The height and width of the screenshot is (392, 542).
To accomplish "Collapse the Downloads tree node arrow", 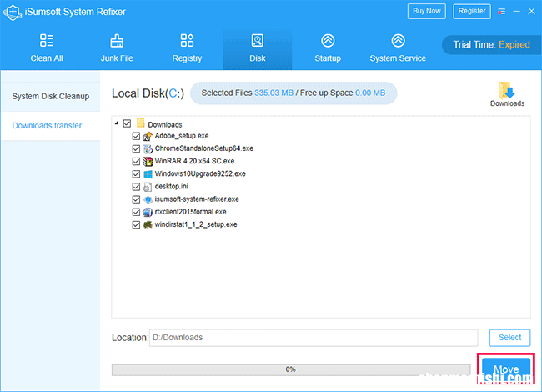I will pos(117,123).
